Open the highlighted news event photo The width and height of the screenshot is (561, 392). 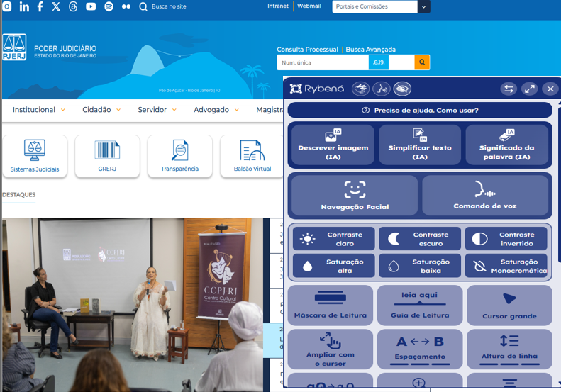point(133,305)
